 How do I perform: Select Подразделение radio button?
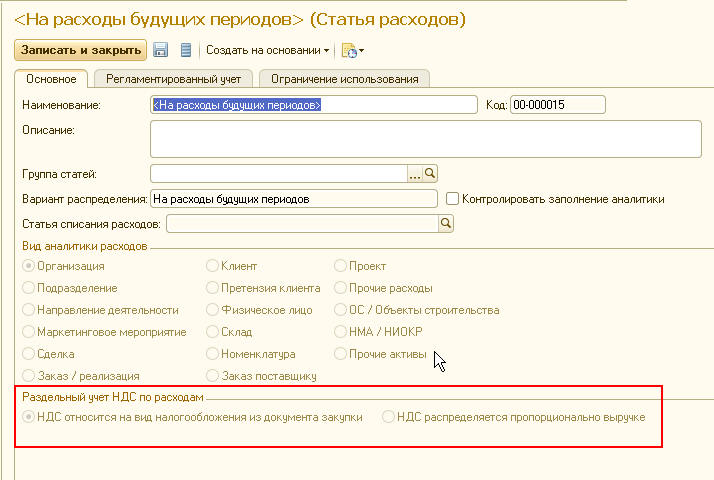(28, 288)
